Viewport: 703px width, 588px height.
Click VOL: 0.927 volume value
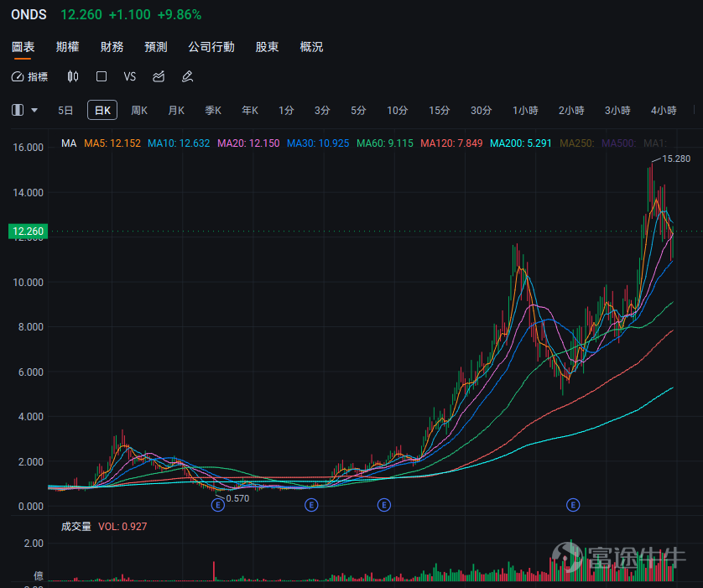pos(122,527)
